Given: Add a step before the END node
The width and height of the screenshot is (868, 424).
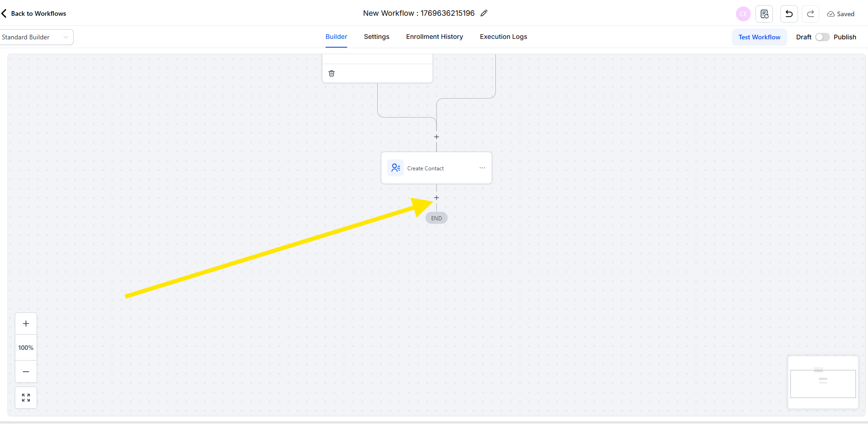Looking at the screenshot, I should coord(436,198).
